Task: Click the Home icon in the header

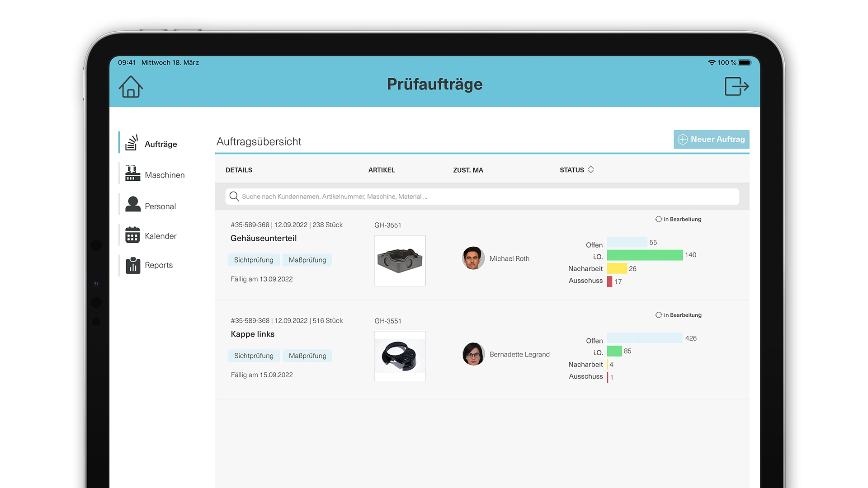Action: pos(131,87)
